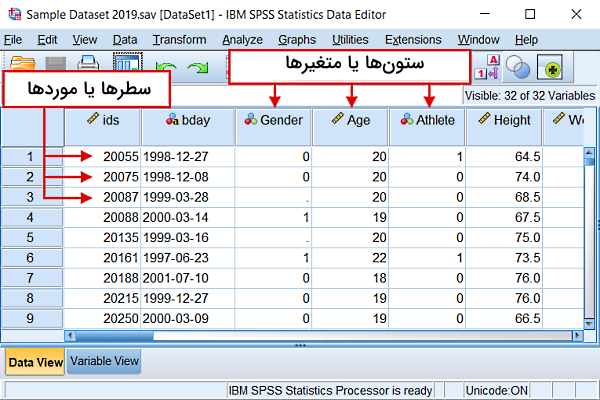Click Height cell 75.0

coord(504,238)
